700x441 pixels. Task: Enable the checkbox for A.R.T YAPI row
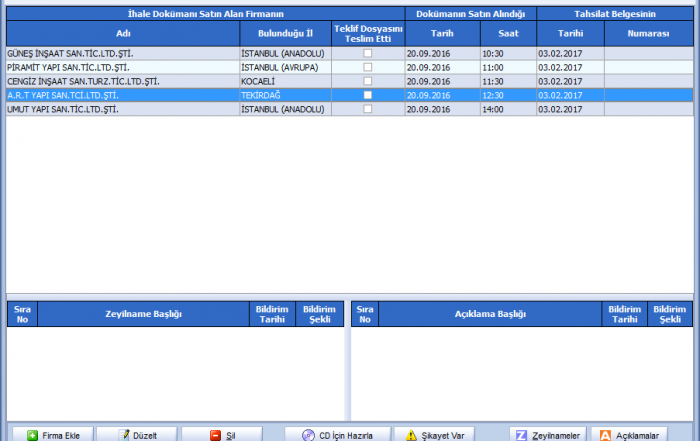coord(367,94)
